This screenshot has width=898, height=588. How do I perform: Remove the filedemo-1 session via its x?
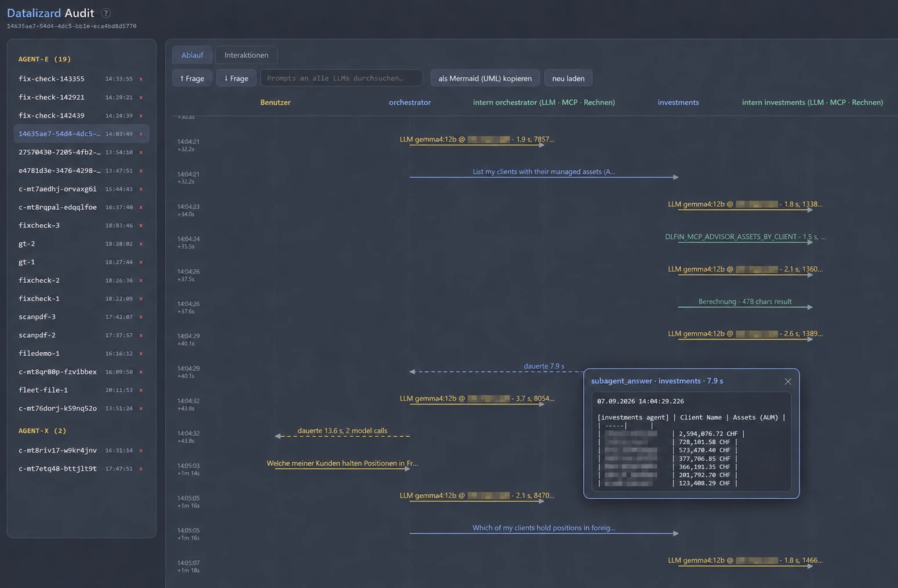(x=141, y=353)
